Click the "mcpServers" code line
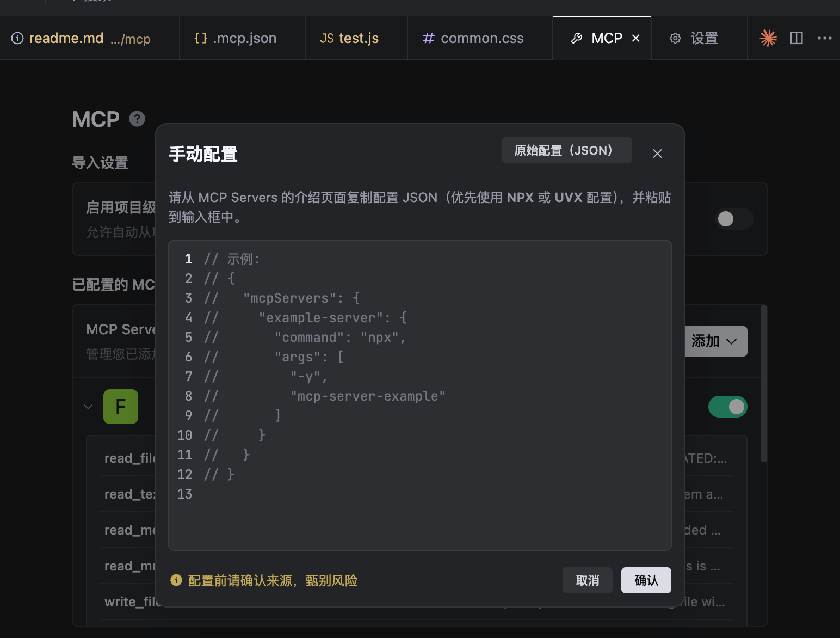The image size is (840, 638). [x=282, y=298]
